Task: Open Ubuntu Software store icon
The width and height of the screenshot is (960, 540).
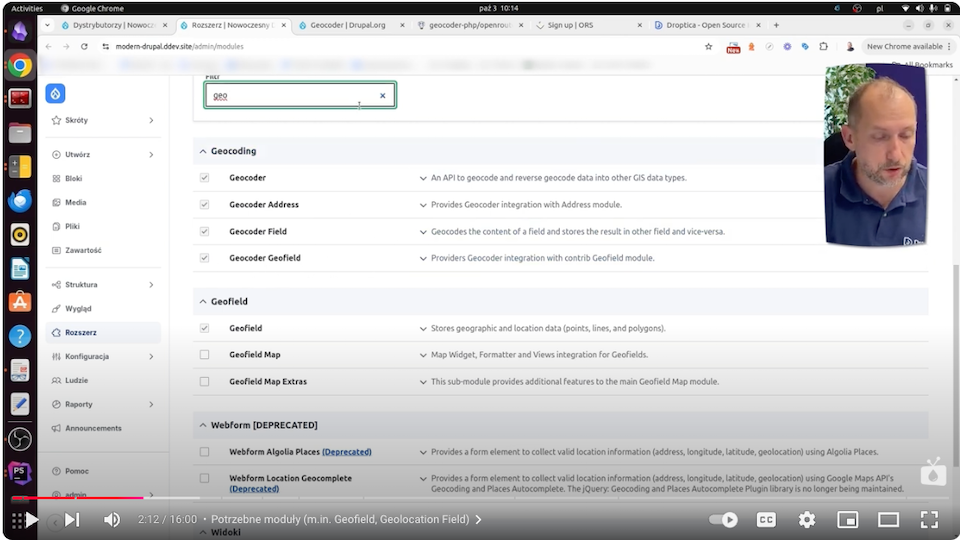Action: click(20, 302)
